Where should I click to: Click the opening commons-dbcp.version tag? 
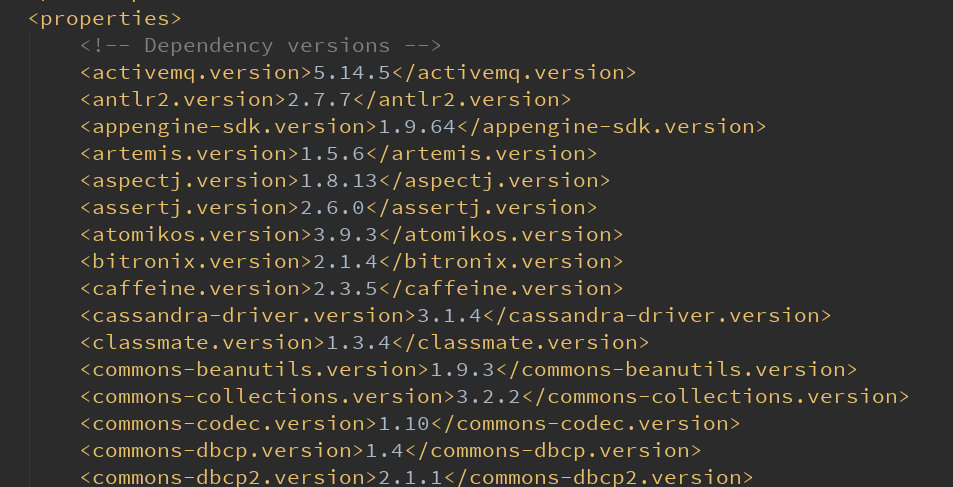click(222, 451)
